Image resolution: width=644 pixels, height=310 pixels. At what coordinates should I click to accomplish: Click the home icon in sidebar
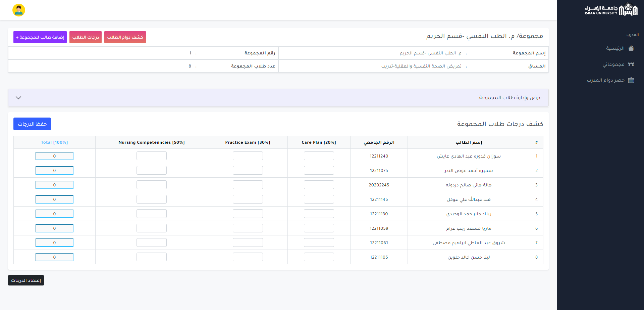pyautogui.click(x=631, y=48)
